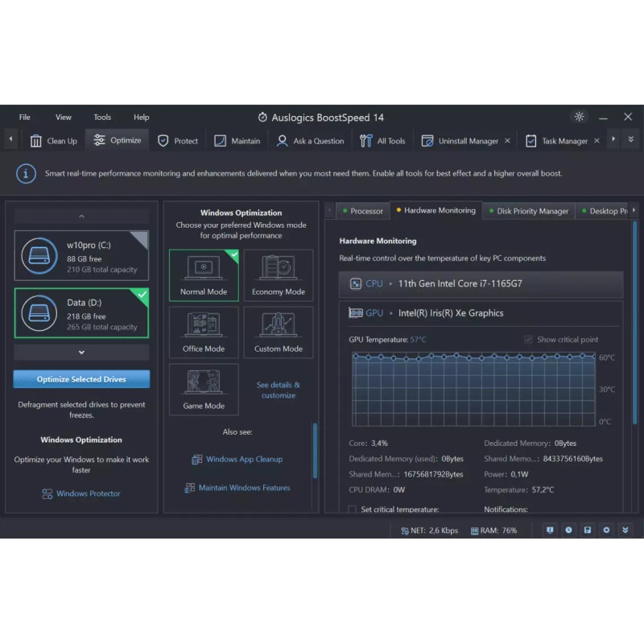Select the Custom Mode rocket icon
Viewport: 644px width, 644px height.
[279, 326]
